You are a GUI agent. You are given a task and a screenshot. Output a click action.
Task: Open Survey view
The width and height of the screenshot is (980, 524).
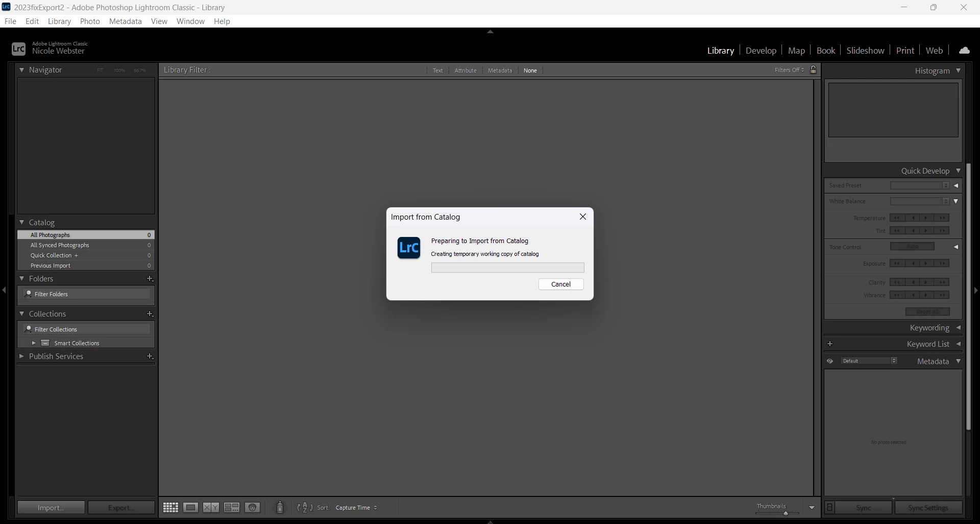[x=232, y=507]
